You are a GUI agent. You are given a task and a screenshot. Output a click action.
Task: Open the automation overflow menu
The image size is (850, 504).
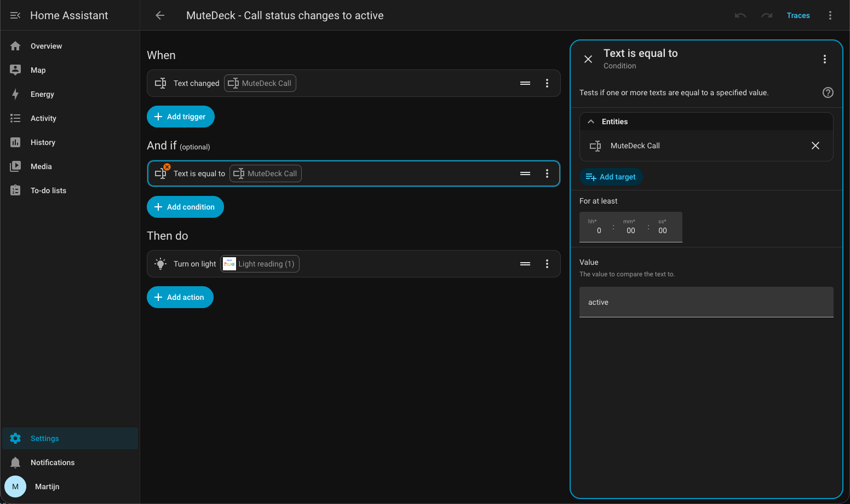tap(830, 15)
